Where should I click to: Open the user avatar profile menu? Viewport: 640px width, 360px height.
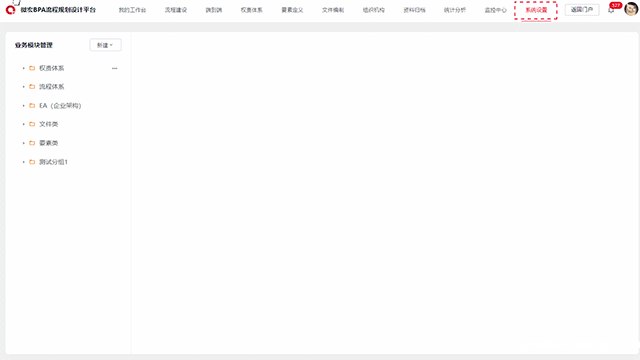click(631, 9)
